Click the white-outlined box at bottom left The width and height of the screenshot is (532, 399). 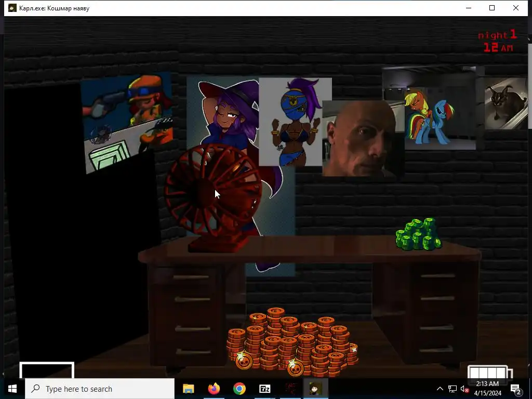[47, 370]
